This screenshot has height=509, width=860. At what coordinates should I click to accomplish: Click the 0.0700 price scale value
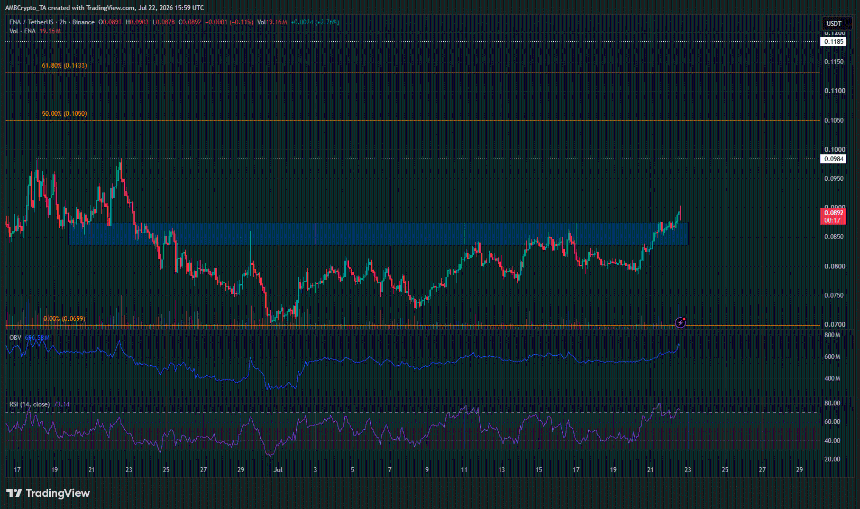(x=834, y=325)
